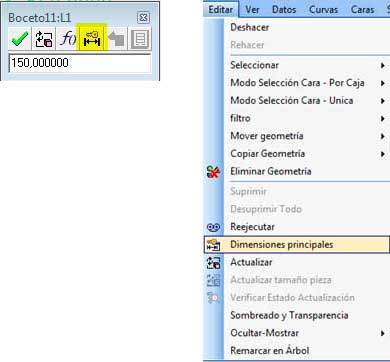This screenshot has width=390, height=362.
Task: Click the Reejecutar glasses icon
Action: click(213, 227)
